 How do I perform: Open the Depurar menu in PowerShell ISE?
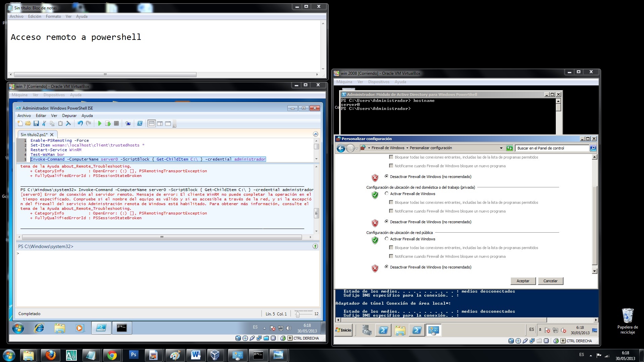coord(69,116)
